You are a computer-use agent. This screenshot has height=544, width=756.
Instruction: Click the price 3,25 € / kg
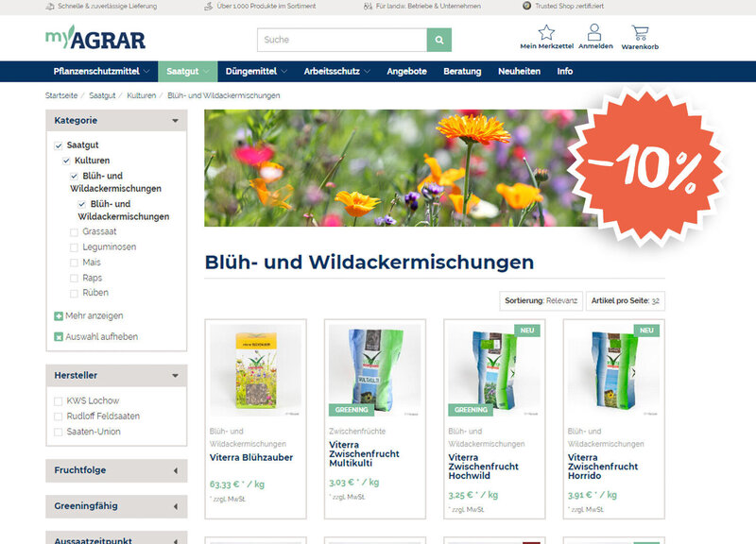473,495
